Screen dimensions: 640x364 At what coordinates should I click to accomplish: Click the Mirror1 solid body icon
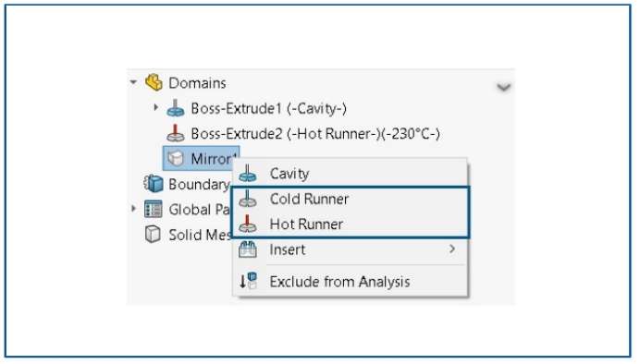[x=176, y=159]
